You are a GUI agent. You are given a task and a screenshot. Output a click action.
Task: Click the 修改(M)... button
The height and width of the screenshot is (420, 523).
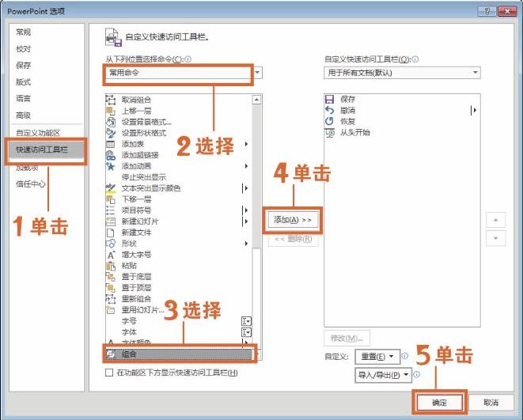coord(347,339)
